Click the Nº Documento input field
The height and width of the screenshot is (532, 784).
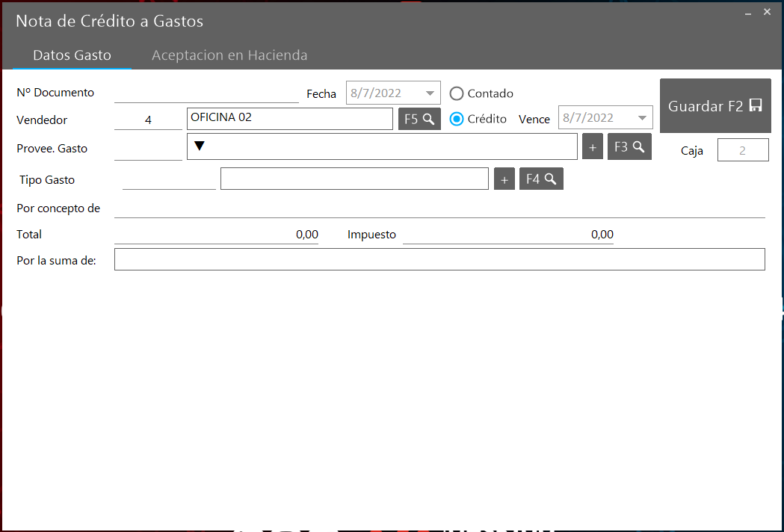(x=206, y=93)
